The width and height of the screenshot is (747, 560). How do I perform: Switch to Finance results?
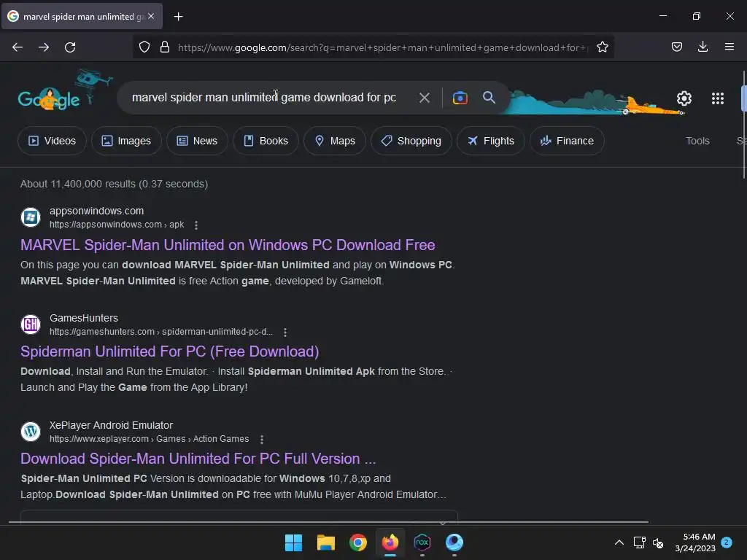pyautogui.click(x=567, y=141)
